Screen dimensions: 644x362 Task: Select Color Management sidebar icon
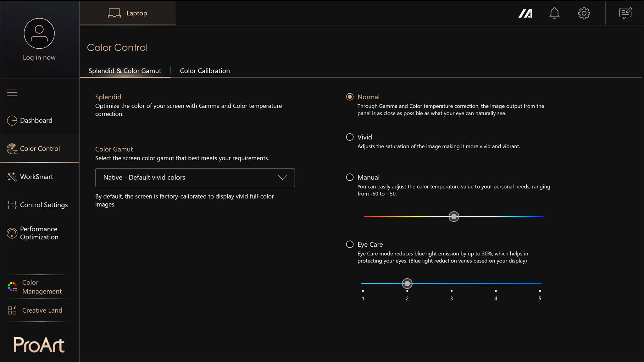pos(12,286)
